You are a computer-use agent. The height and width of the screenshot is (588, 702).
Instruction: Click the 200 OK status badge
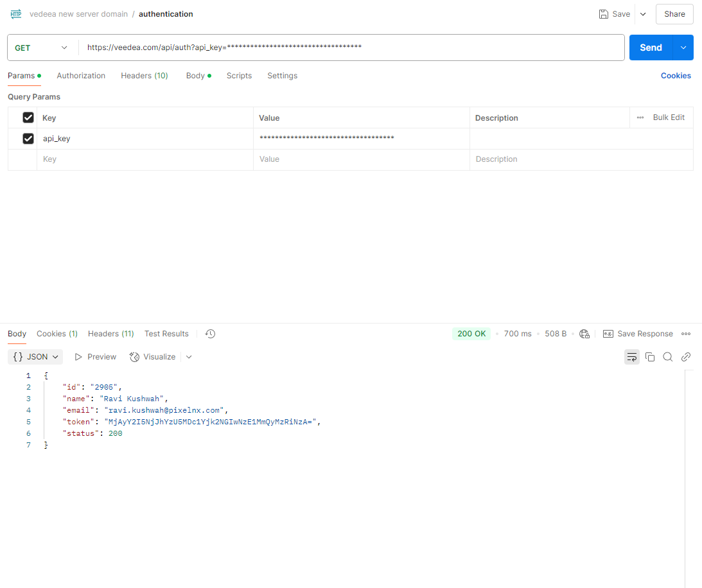click(471, 334)
